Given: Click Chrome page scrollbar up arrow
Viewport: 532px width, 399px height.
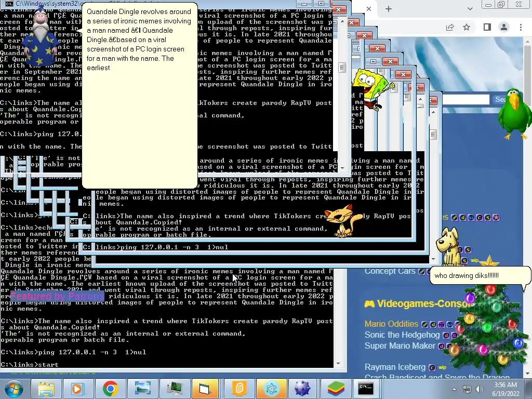Looking at the screenshot, I should click(528, 42).
